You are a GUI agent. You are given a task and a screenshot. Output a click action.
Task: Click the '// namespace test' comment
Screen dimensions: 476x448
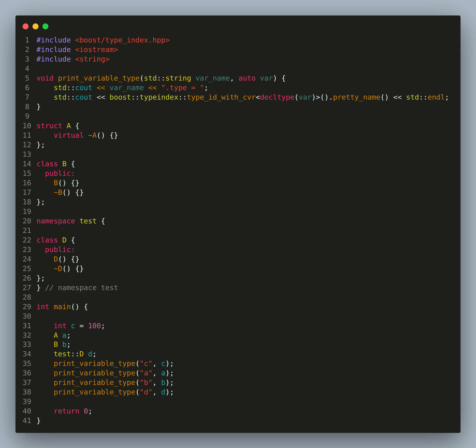81,288
